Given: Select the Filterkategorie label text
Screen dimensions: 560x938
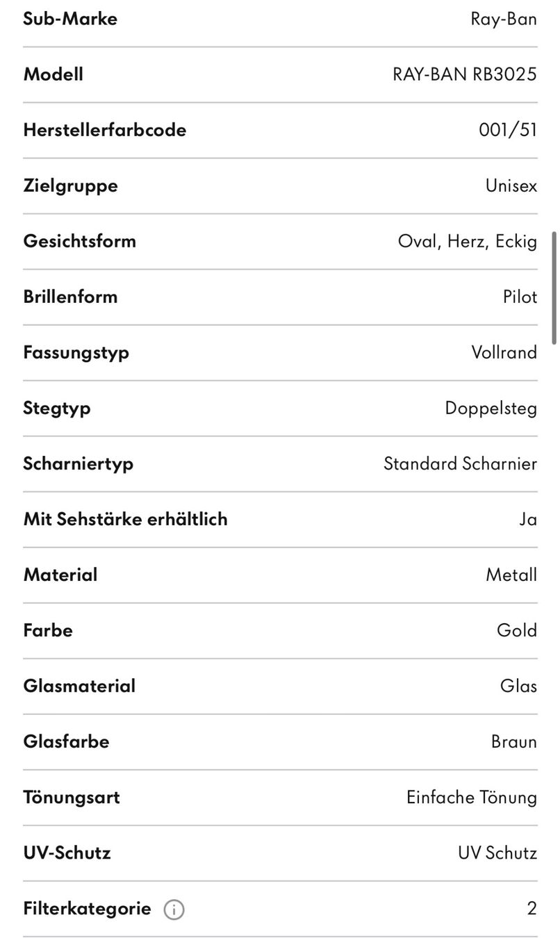Looking at the screenshot, I should pyautogui.click(x=87, y=908).
